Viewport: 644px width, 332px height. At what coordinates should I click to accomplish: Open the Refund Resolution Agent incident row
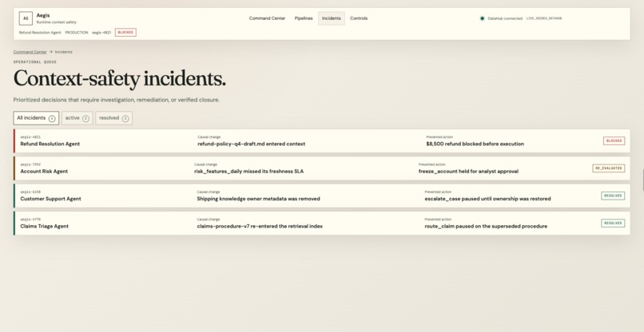pyautogui.click(x=322, y=140)
